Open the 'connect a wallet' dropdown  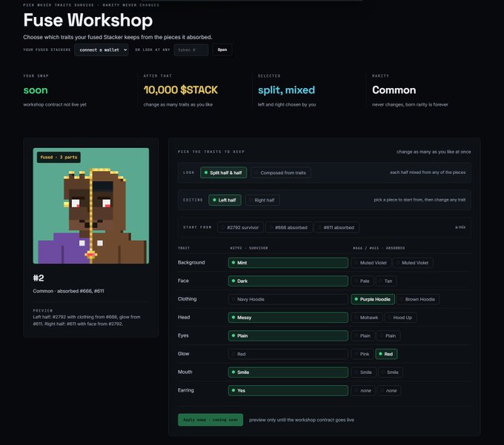point(102,50)
